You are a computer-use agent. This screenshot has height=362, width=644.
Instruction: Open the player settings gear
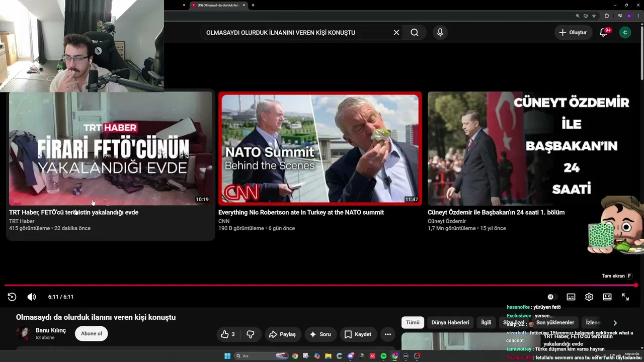(x=589, y=297)
